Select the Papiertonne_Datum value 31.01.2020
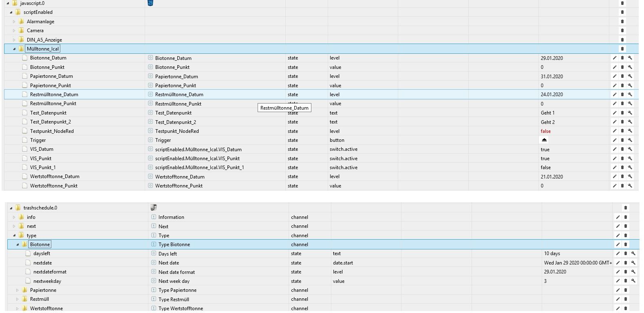This screenshot has height=313, width=644. [552, 76]
